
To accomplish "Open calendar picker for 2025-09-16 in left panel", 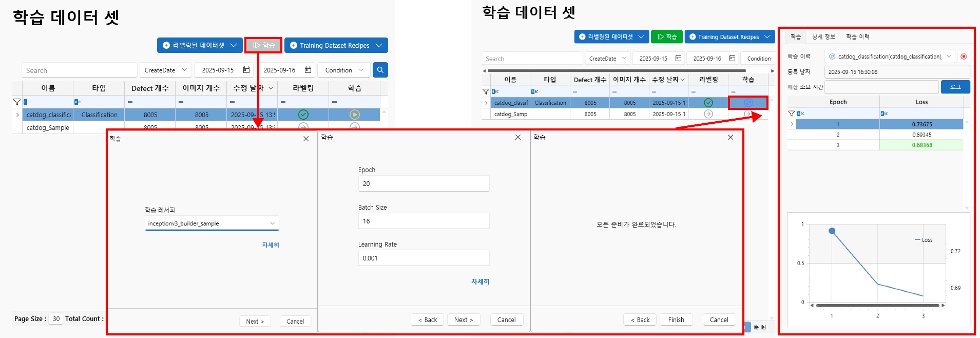I will (308, 70).
